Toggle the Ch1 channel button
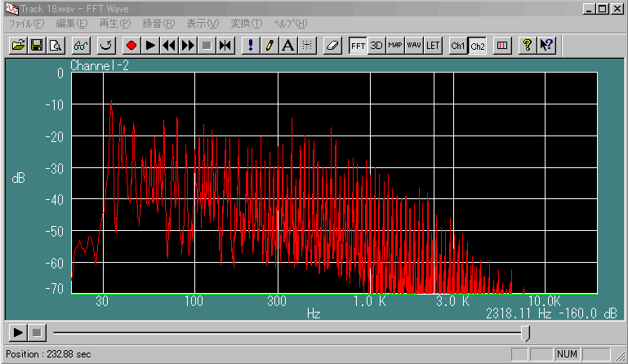 pyautogui.click(x=458, y=46)
